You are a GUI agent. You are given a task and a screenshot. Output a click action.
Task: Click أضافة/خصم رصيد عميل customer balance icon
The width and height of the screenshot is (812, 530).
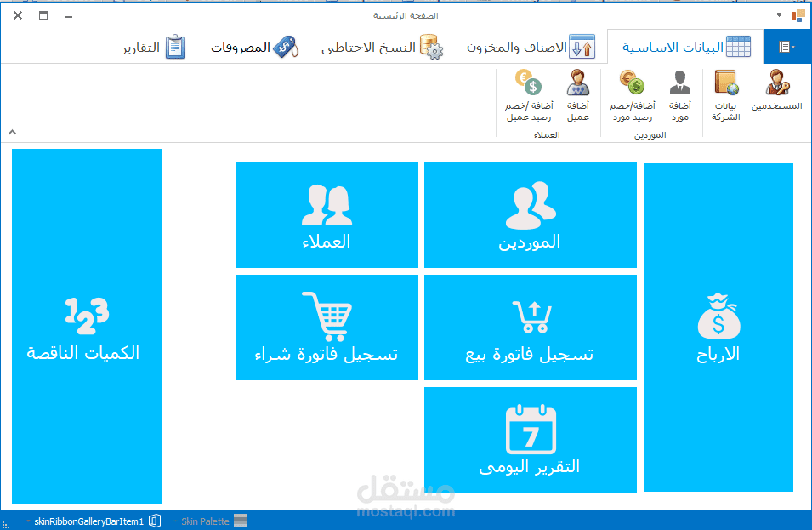[529, 95]
